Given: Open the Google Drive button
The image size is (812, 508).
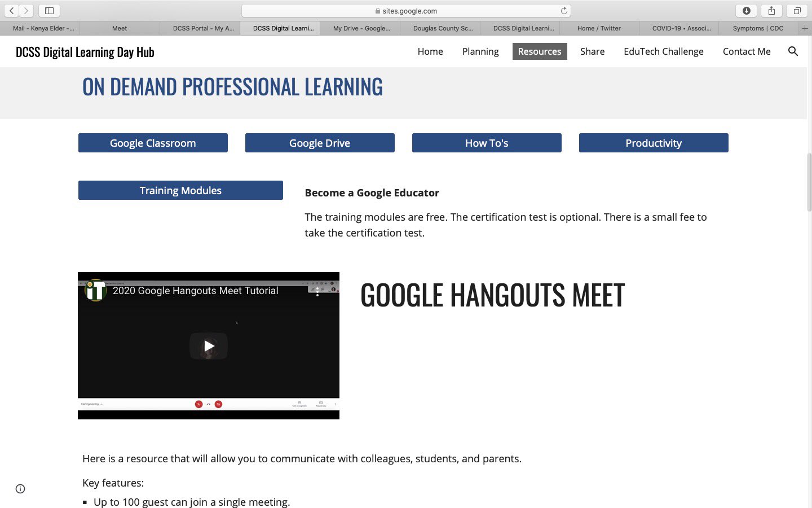Looking at the screenshot, I should pyautogui.click(x=320, y=143).
